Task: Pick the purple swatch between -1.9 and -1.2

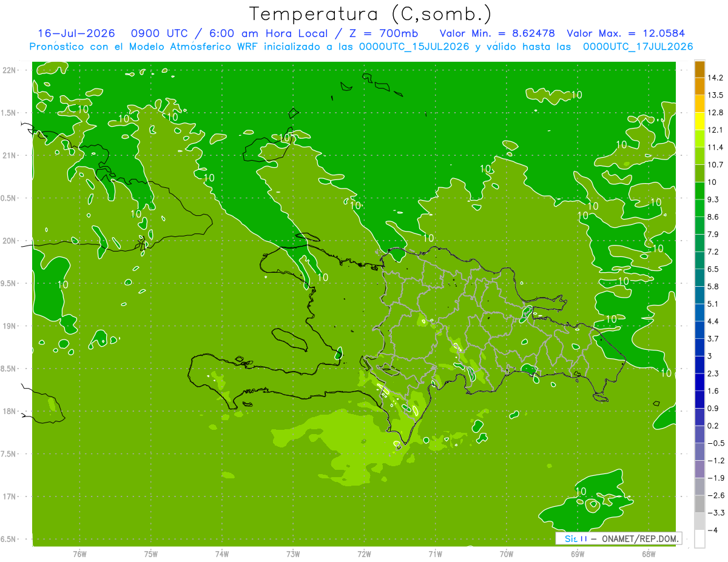Action: coord(699,469)
